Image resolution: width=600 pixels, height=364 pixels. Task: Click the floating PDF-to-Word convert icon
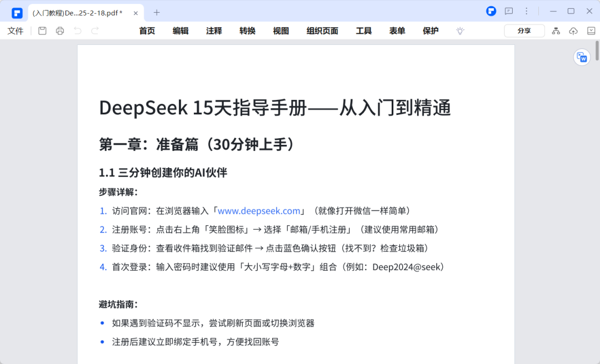point(582,57)
